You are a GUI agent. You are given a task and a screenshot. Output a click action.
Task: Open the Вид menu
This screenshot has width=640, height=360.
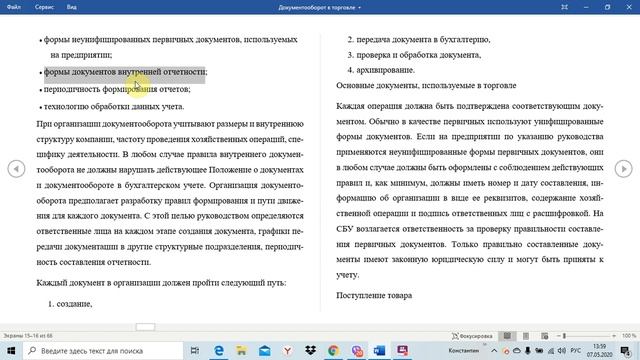71,7
